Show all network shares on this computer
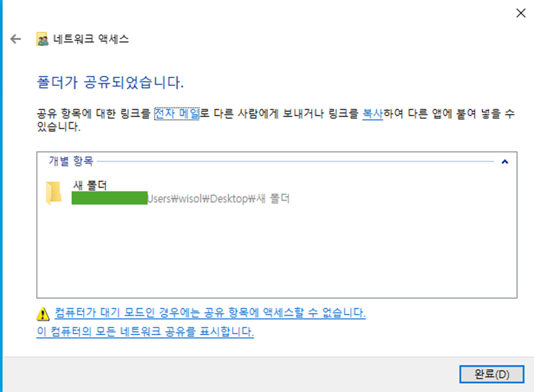534x392 pixels. click(145, 332)
